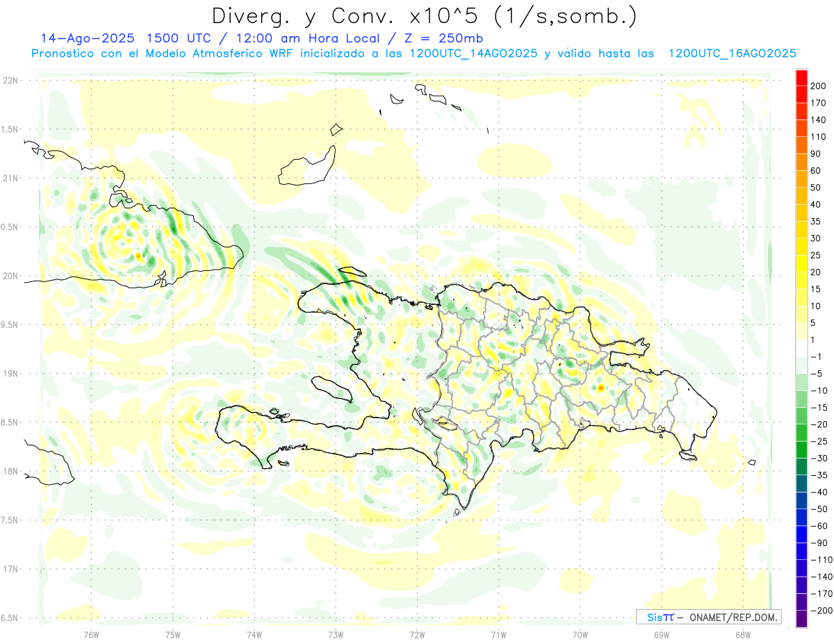The image size is (834, 644).
Task: Click the '75W' longitude label
Action: tap(173, 634)
